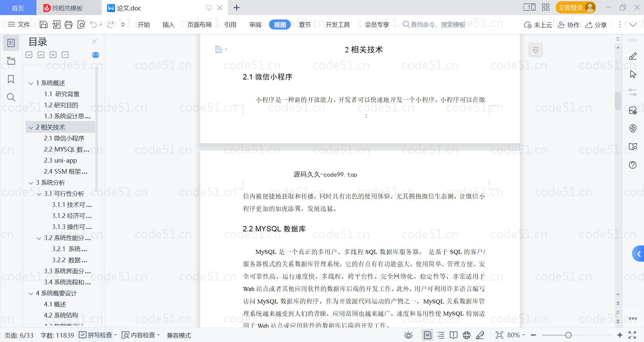Open a new tab with plus button

(x=236, y=8)
